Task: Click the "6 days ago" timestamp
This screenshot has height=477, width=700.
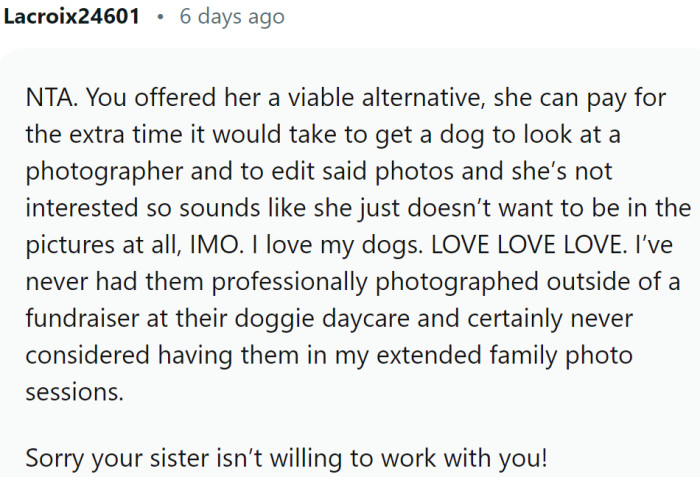Action: point(231,17)
